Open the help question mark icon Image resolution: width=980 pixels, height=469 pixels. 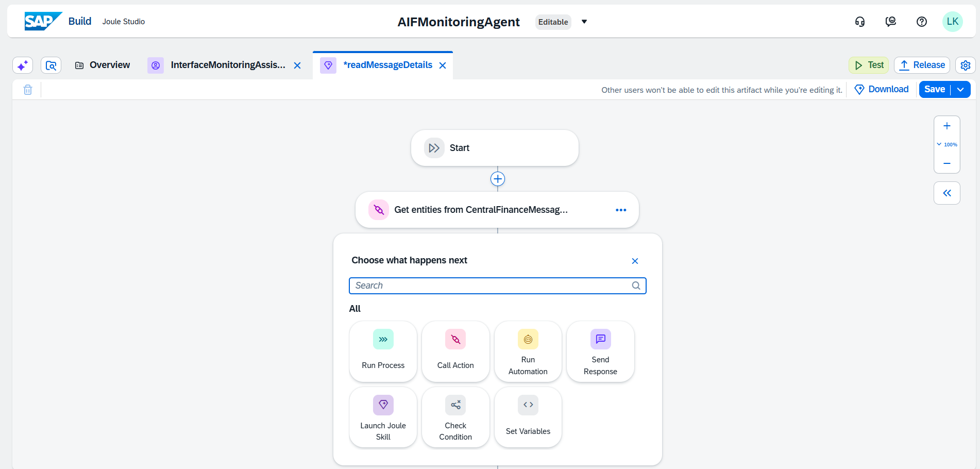pos(922,22)
